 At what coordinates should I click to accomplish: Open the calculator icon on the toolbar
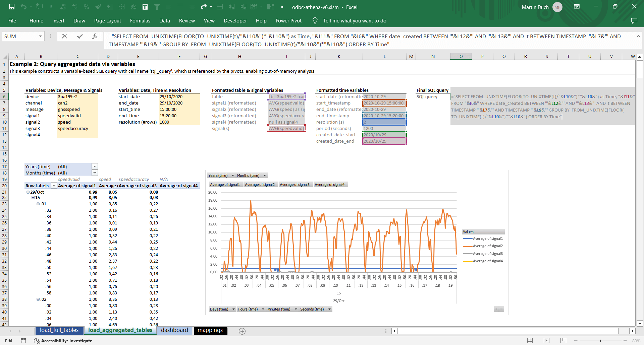[x=145, y=6]
